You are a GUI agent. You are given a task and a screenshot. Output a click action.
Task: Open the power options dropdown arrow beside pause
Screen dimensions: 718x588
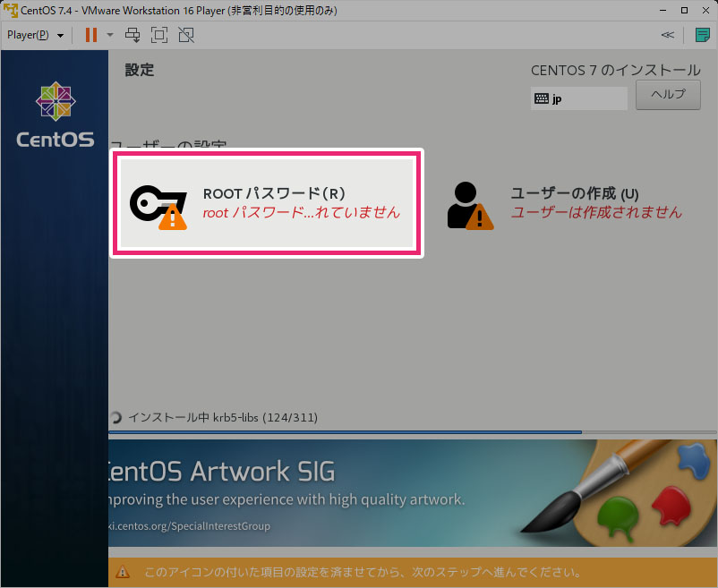pyautogui.click(x=110, y=35)
